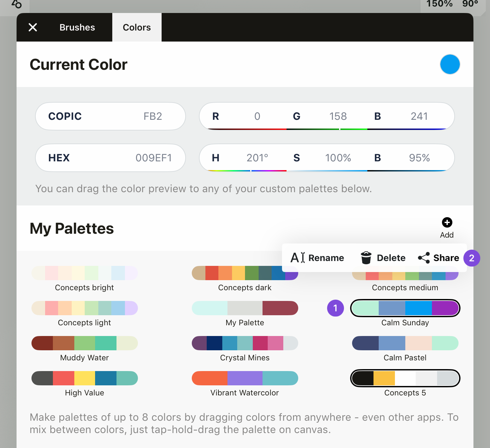Click the Share nodes icon

[x=424, y=258]
